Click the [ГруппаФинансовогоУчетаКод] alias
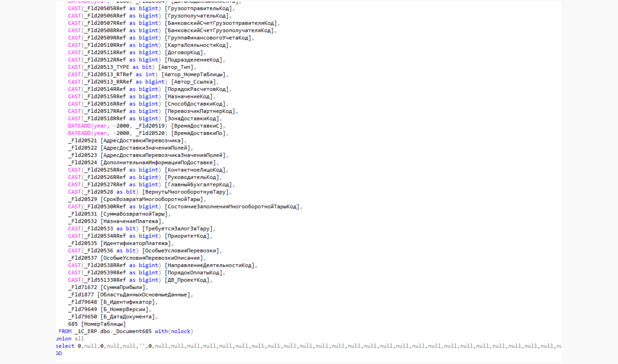 click(208, 38)
